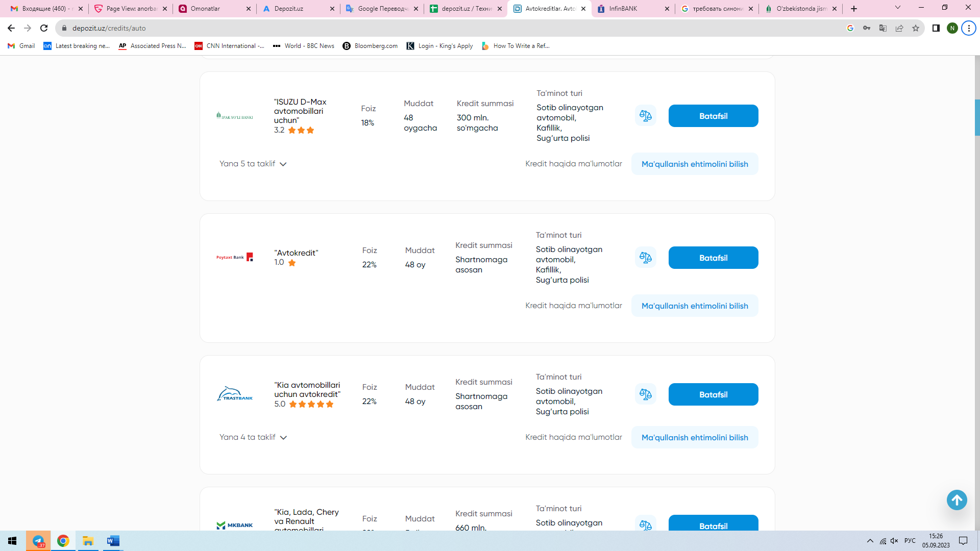Screen dimensions: 980x551
Task: Open the Bloomberg.com bookmark
Action: (x=370, y=46)
